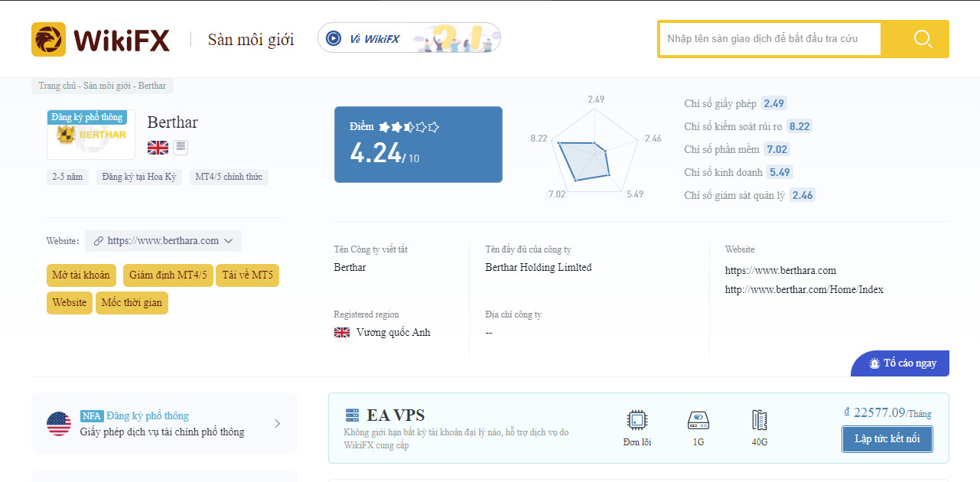Viewport: 980px width, 482px height.
Task: Click the memory icon labeled 40G
Action: point(759,420)
